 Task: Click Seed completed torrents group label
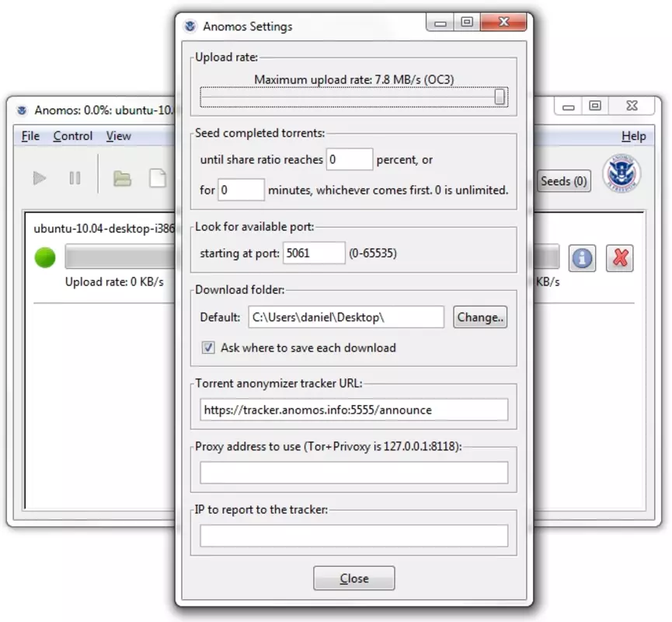tap(259, 133)
